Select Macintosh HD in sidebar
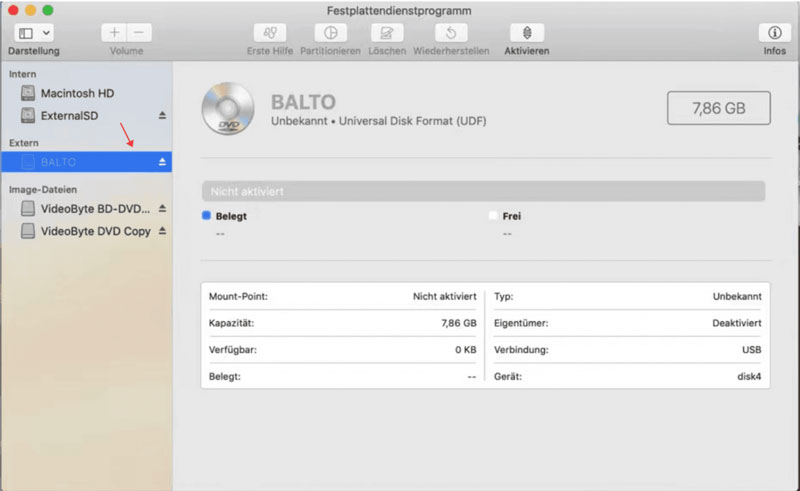The width and height of the screenshot is (800, 491). (77, 93)
